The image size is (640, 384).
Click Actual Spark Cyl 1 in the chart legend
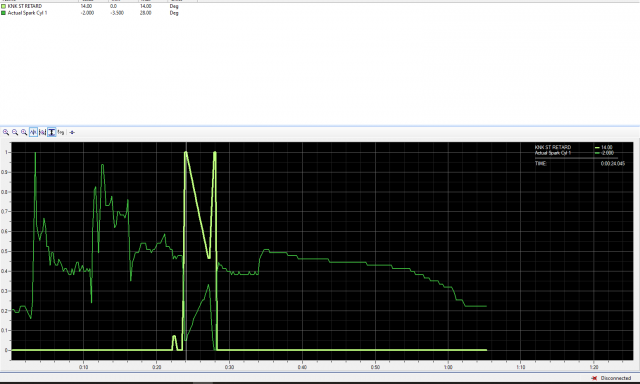[x=553, y=153]
